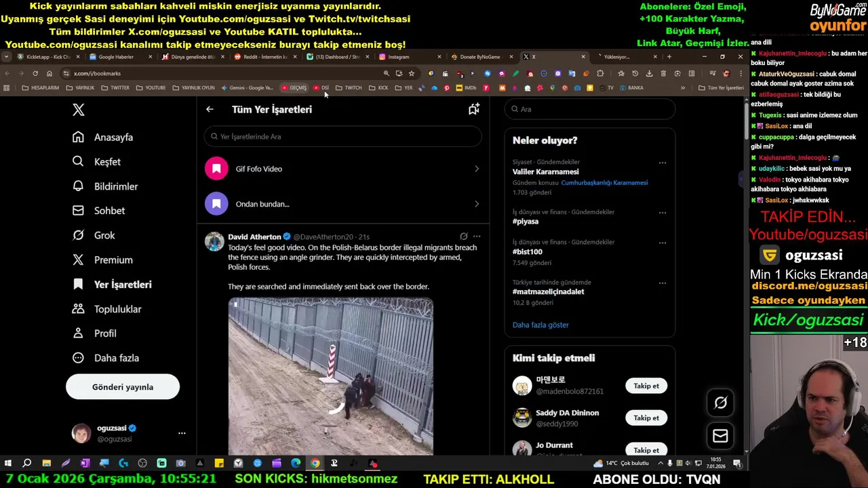Image resolution: width=868 pixels, height=488 pixels.
Task: Select Yer İşaretleri in sidebar
Action: coord(112,285)
